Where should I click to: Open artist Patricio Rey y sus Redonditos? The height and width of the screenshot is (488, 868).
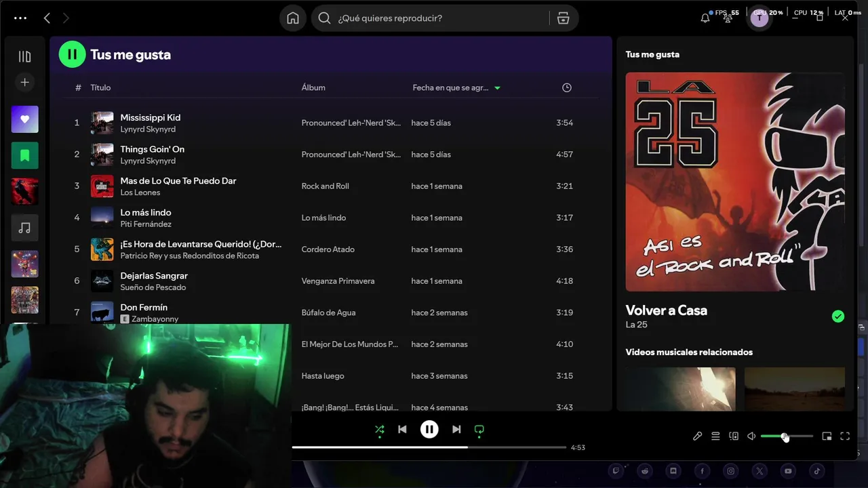pos(190,256)
